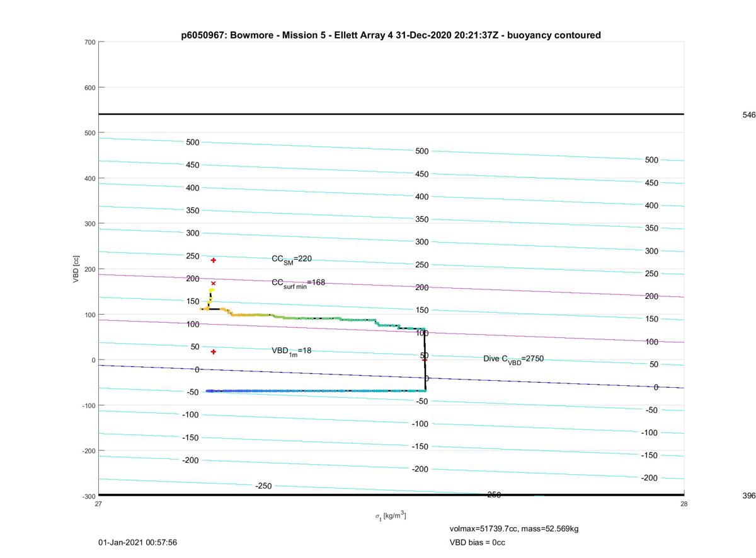Click the y-axis tick label -300
The width and height of the screenshot is (756, 558).
[x=88, y=496]
